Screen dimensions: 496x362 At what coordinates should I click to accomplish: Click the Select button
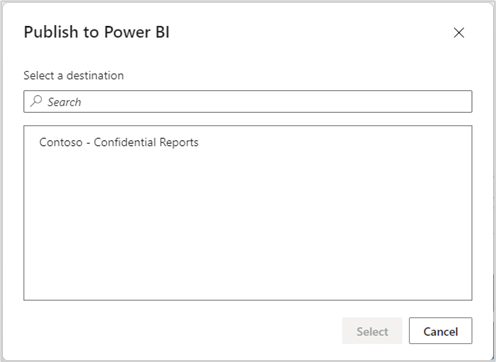[x=372, y=331]
